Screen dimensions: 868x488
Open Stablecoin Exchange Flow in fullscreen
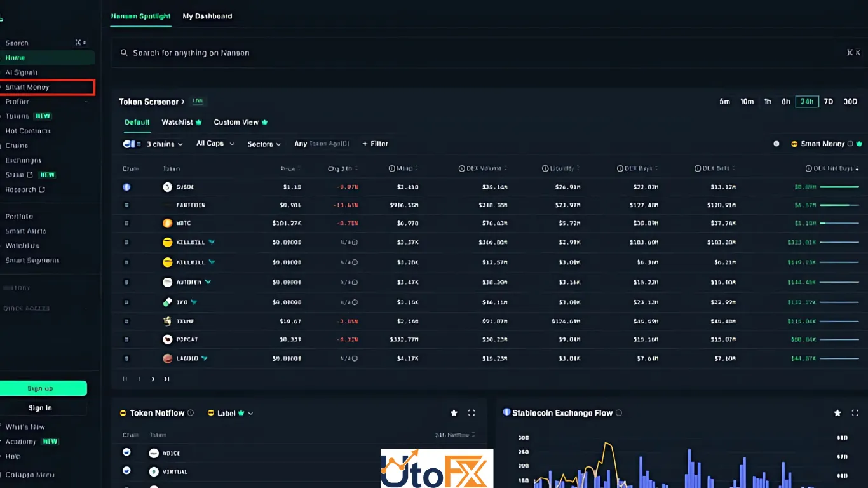855,413
